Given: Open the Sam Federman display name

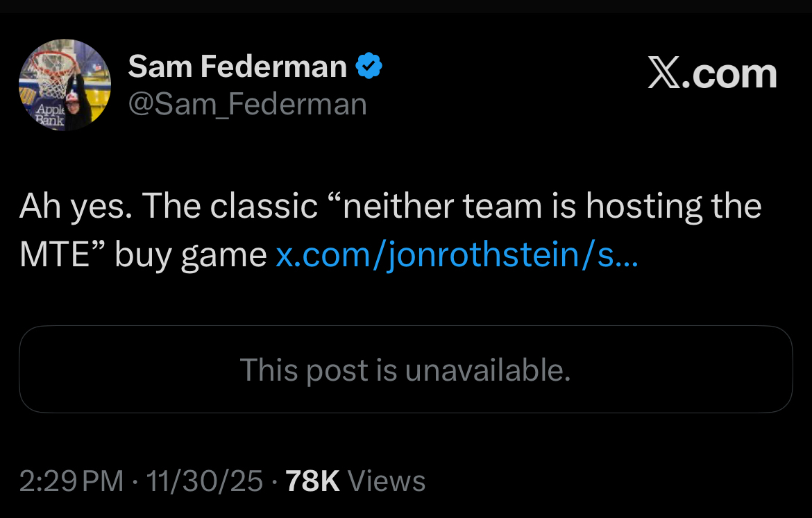Looking at the screenshot, I should tap(237, 67).
